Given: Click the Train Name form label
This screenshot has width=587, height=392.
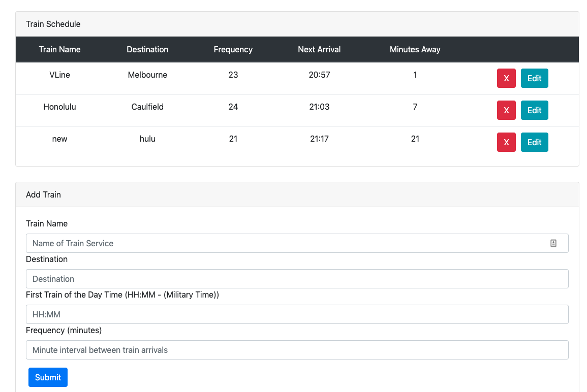Looking at the screenshot, I should click(x=47, y=224).
